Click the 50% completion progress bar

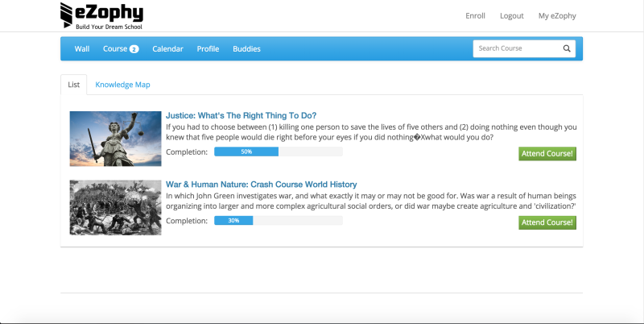pos(279,152)
